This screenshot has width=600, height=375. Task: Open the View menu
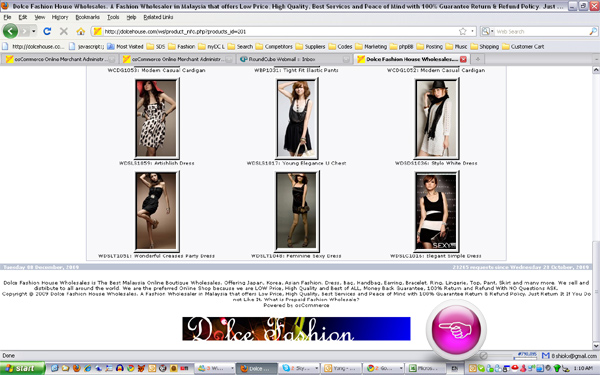point(40,17)
